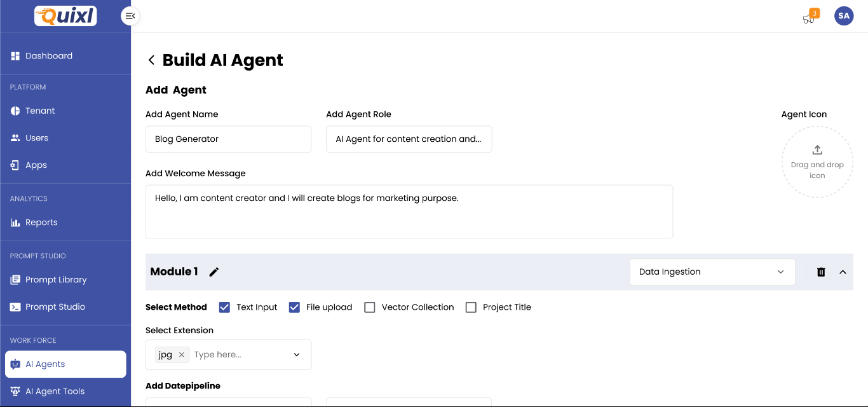Screen dimensions: 868x407
Task: Click the upload icon in Agent Icon area
Action: (x=817, y=150)
